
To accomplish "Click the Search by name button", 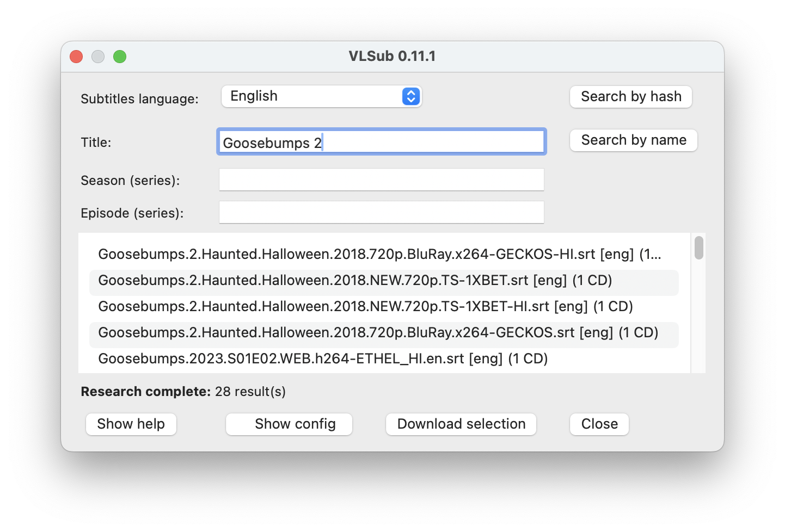I will click(633, 140).
